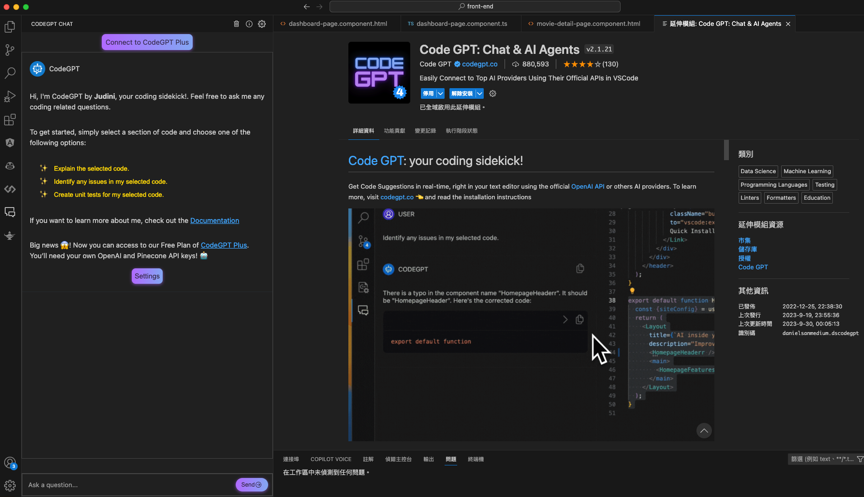Screen dimensions: 864x497
Task: Click the CodeGPT avatar icon in the chat
Action: pos(37,69)
